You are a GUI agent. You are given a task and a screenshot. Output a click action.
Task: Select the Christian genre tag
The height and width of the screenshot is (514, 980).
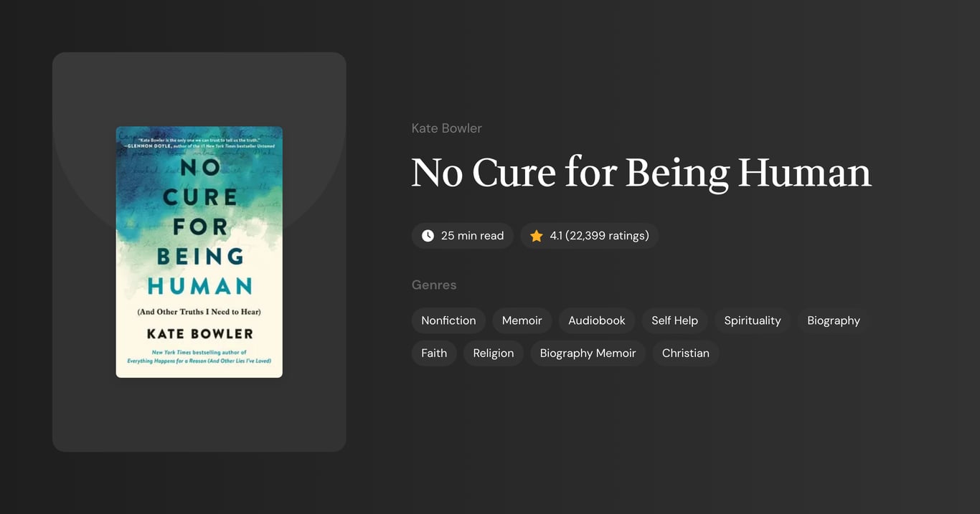pyautogui.click(x=686, y=353)
